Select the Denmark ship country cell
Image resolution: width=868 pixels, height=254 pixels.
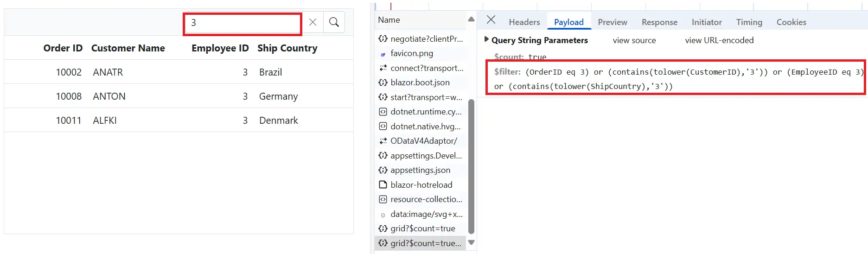(x=279, y=121)
